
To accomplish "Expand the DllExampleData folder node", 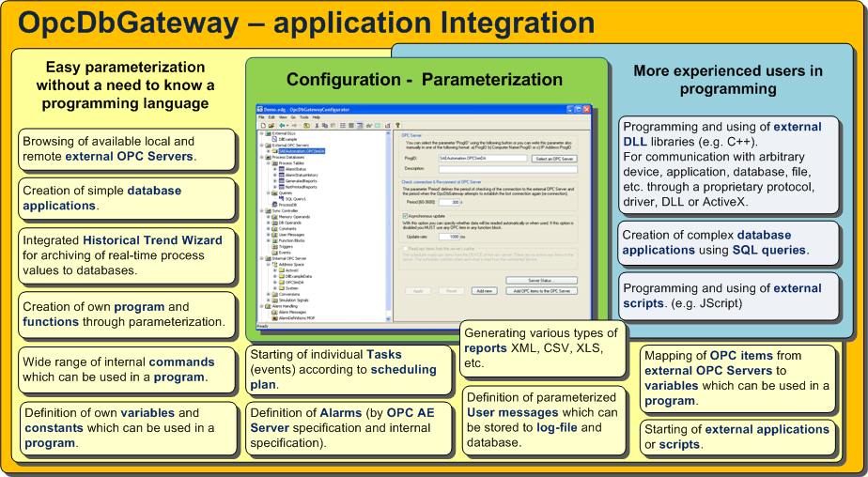I will tap(274, 276).
